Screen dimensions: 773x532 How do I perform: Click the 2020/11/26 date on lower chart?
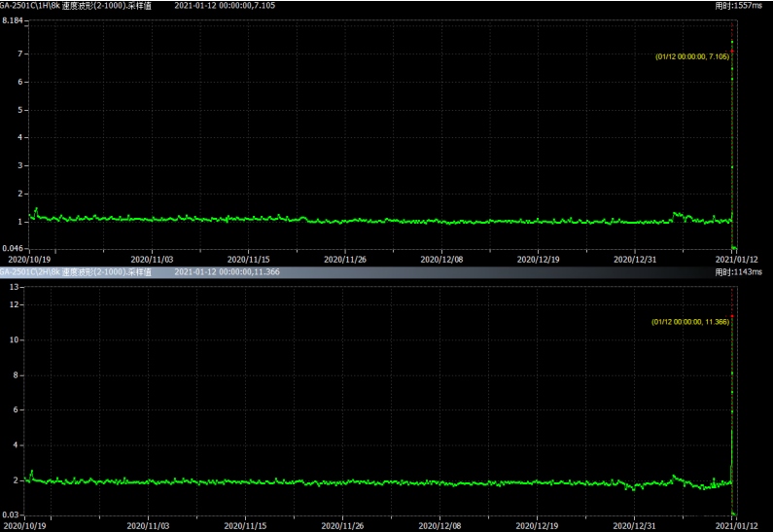pos(345,526)
